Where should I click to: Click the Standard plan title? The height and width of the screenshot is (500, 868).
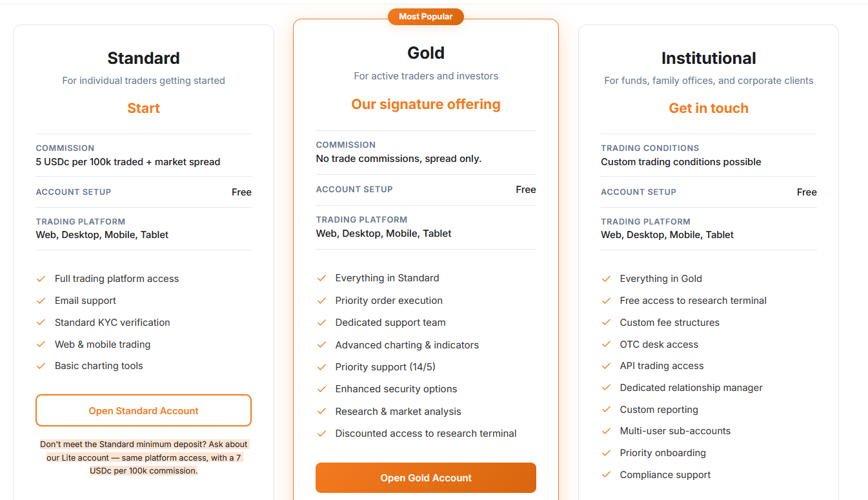143,58
